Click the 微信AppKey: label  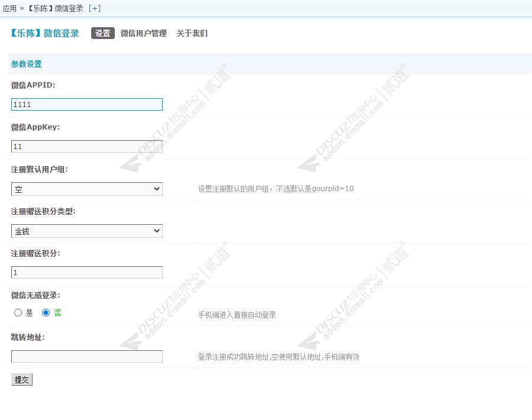(x=36, y=127)
